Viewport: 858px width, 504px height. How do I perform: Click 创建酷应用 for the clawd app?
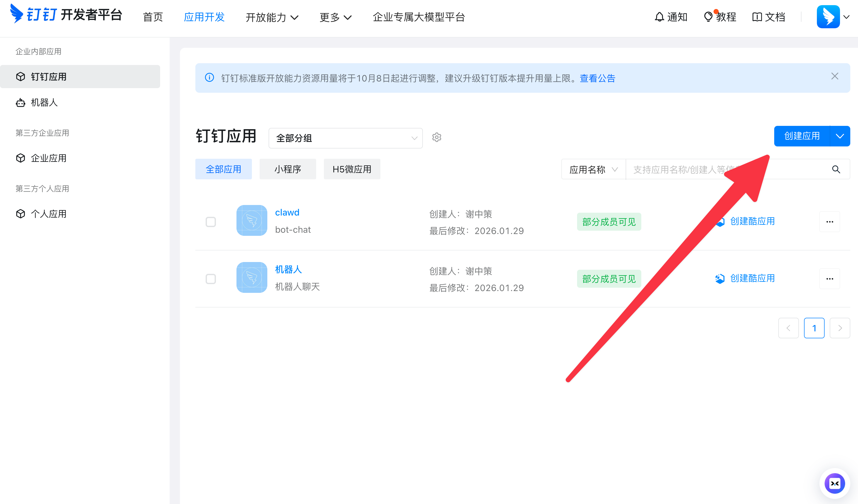pos(752,221)
